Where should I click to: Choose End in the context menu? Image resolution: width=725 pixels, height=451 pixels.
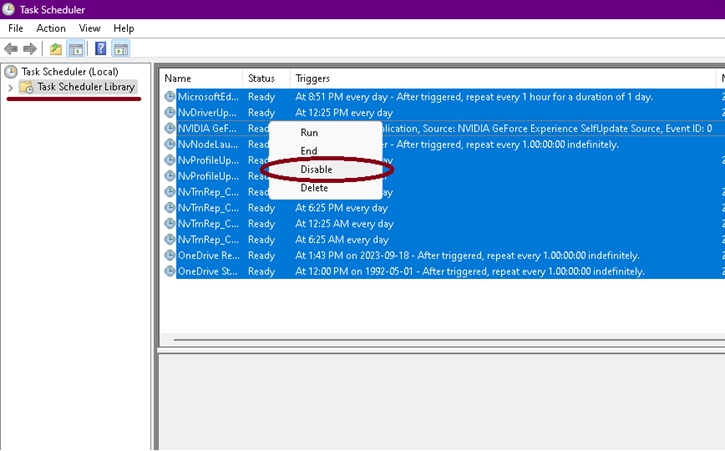309,151
